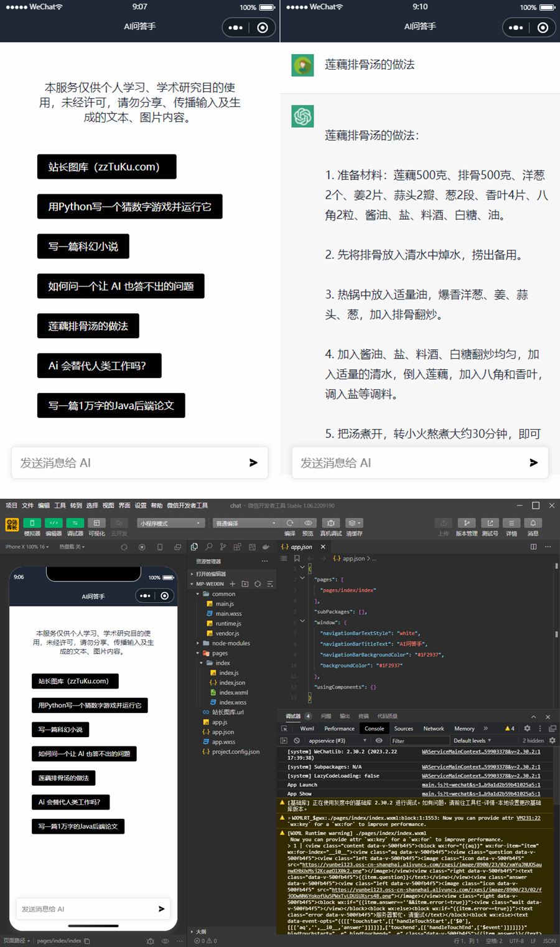Click 发送消息给 AI input in top-left phone screen
This screenshot has width=560, height=947.
coord(139,463)
